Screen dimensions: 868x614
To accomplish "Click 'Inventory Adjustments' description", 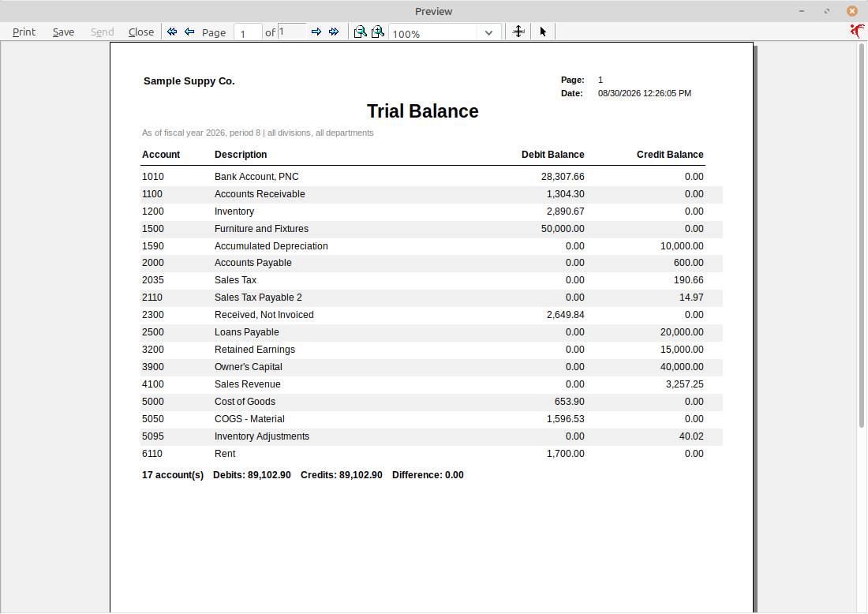I will coord(262,436).
